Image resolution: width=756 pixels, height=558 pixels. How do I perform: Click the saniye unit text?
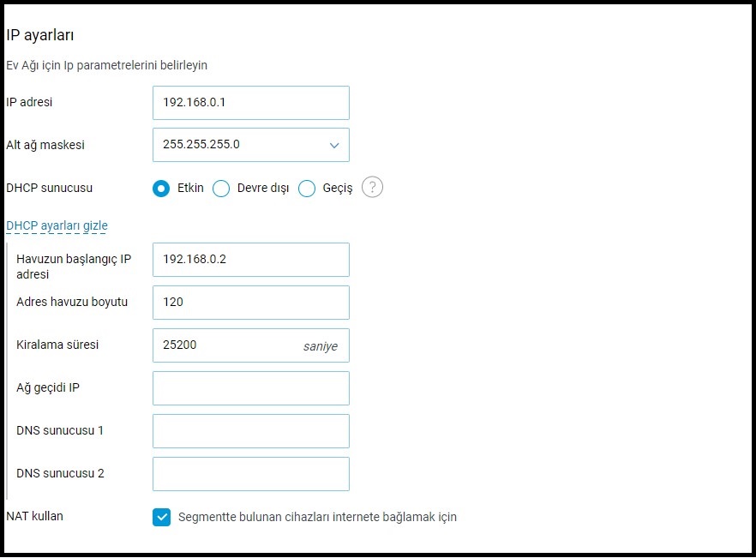[320, 346]
